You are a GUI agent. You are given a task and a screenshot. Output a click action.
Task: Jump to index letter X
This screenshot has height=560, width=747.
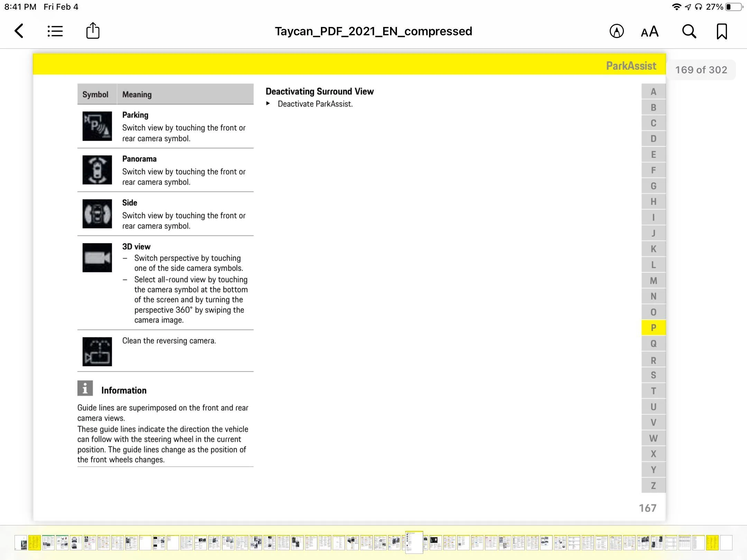(653, 454)
